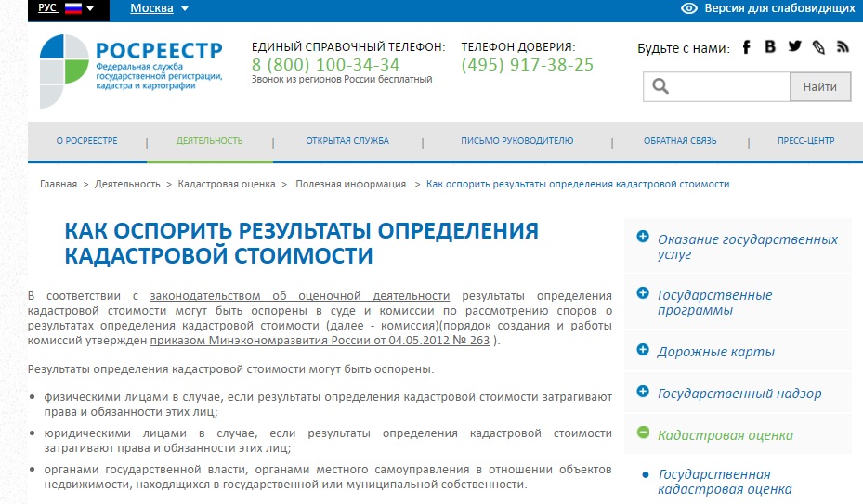This screenshot has width=863, height=504.
Task: Click the РУС language label
Action: click(47, 7)
